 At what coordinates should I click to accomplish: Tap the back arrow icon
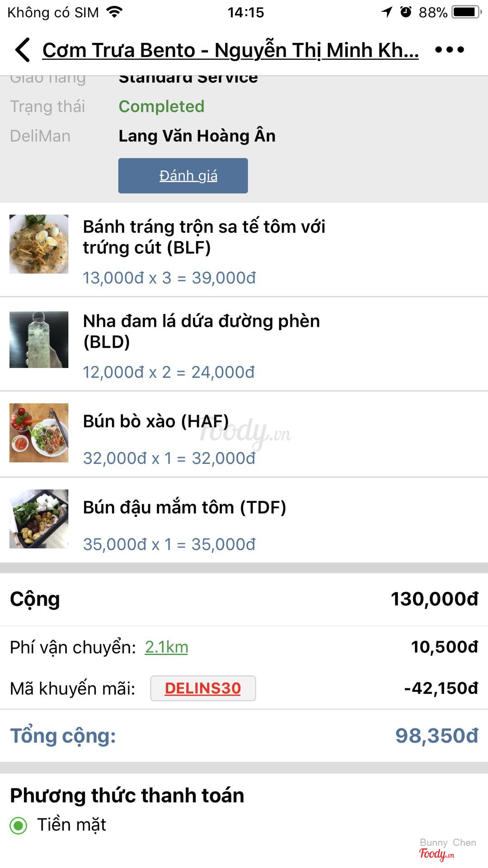click(x=23, y=50)
